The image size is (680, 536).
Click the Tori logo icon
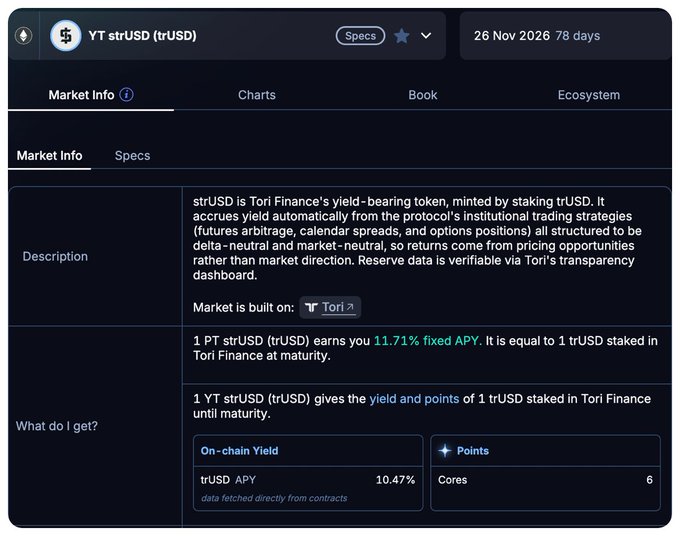click(311, 307)
